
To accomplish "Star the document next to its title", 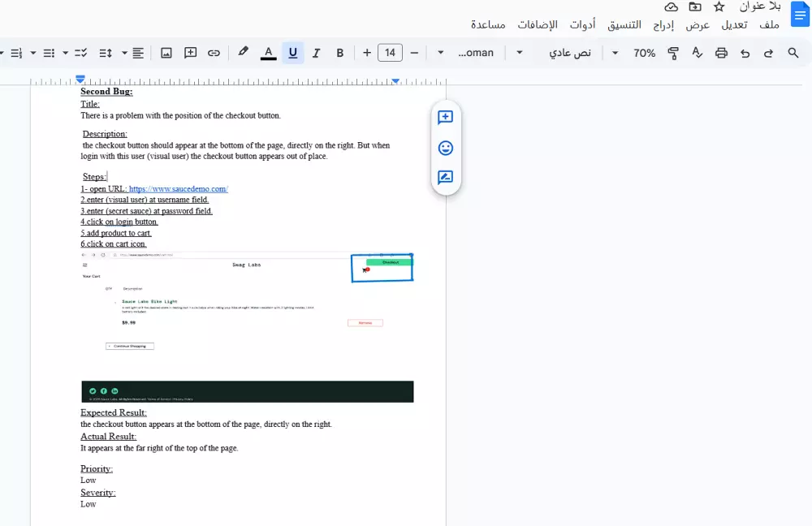I will (x=719, y=6).
